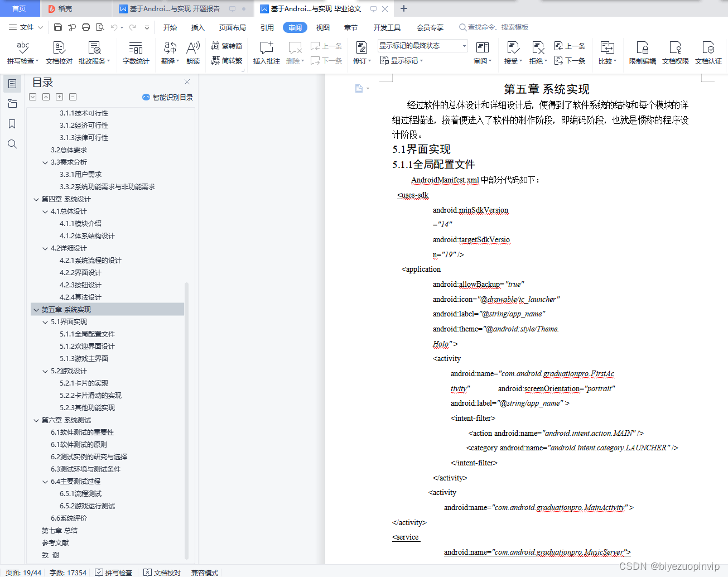Open the 文件 menu dropdown
This screenshot has width=728, height=577.
pos(26,27)
